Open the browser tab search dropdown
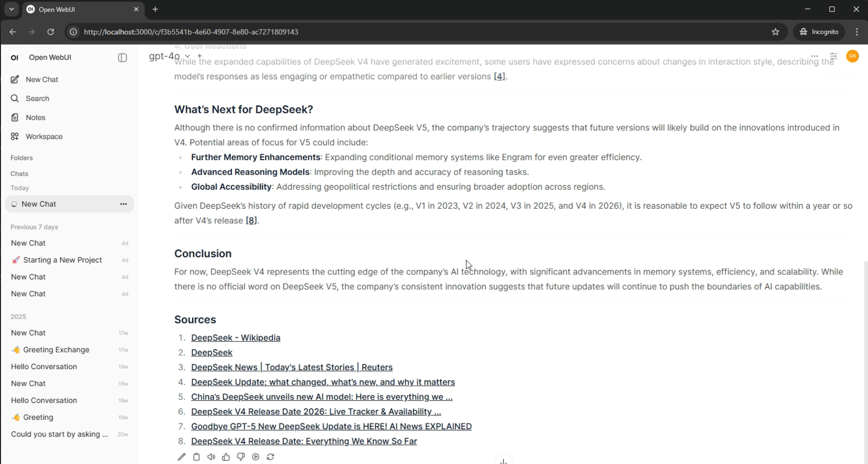Screen dimensions: 868x464 tap(11, 9)
